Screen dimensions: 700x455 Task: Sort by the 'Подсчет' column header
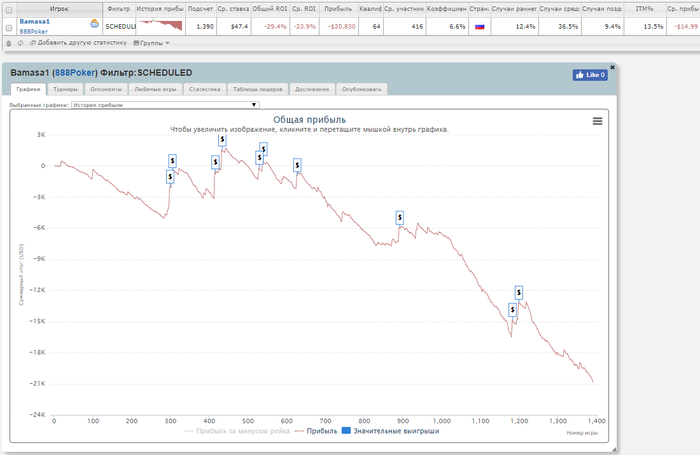[x=200, y=9]
